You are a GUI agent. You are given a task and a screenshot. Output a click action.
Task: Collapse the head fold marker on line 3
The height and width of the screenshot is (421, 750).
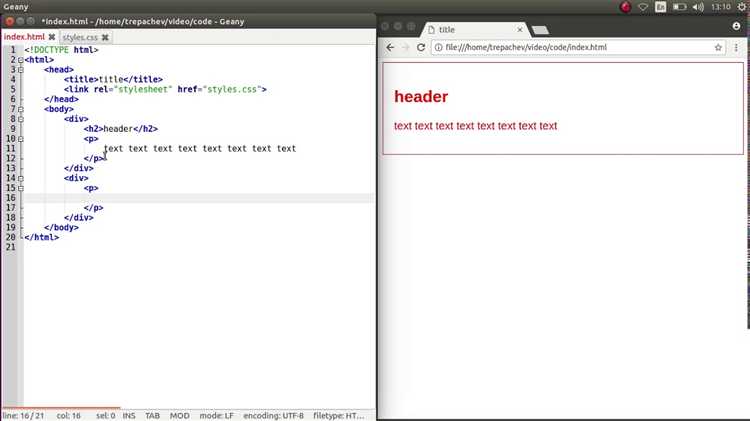(x=20, y=70)
